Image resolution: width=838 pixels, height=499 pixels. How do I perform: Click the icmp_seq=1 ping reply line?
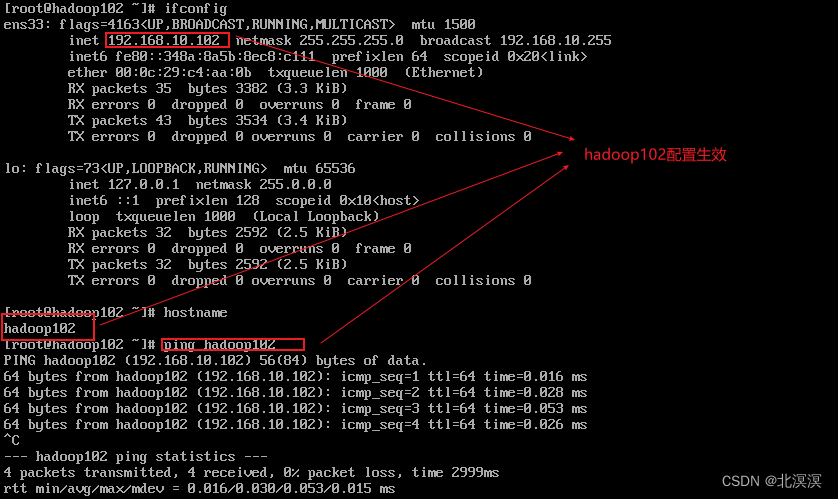click(295, 376)
